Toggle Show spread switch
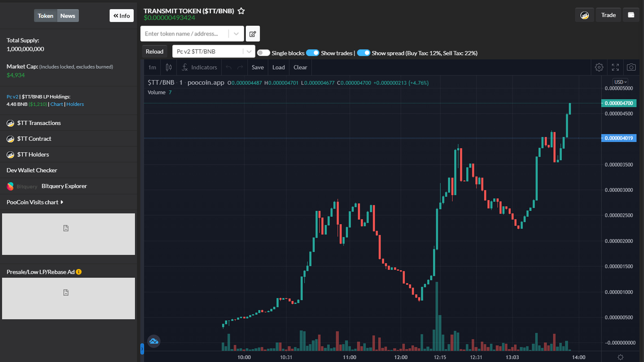This screenshot has width=644, height=362. point(363,53)
